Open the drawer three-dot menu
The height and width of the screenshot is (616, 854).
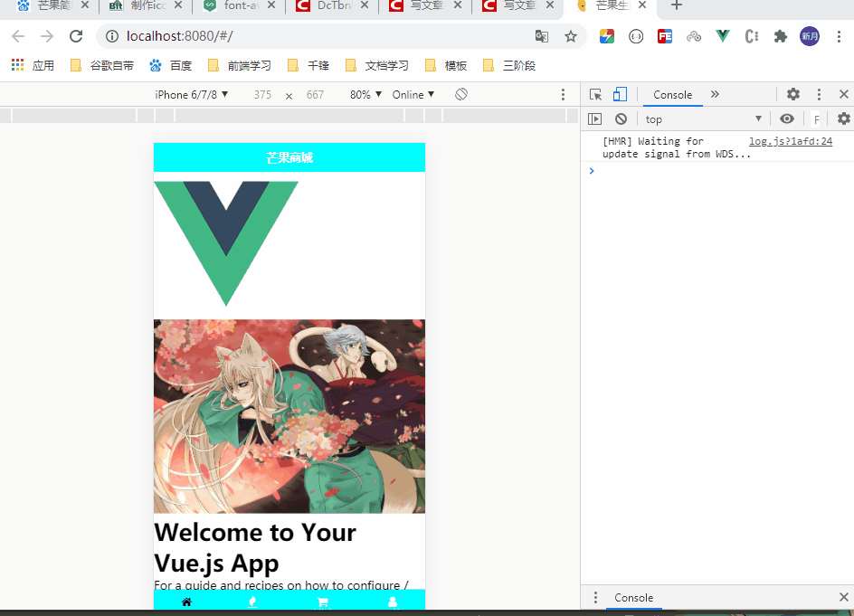pos(595,598)
